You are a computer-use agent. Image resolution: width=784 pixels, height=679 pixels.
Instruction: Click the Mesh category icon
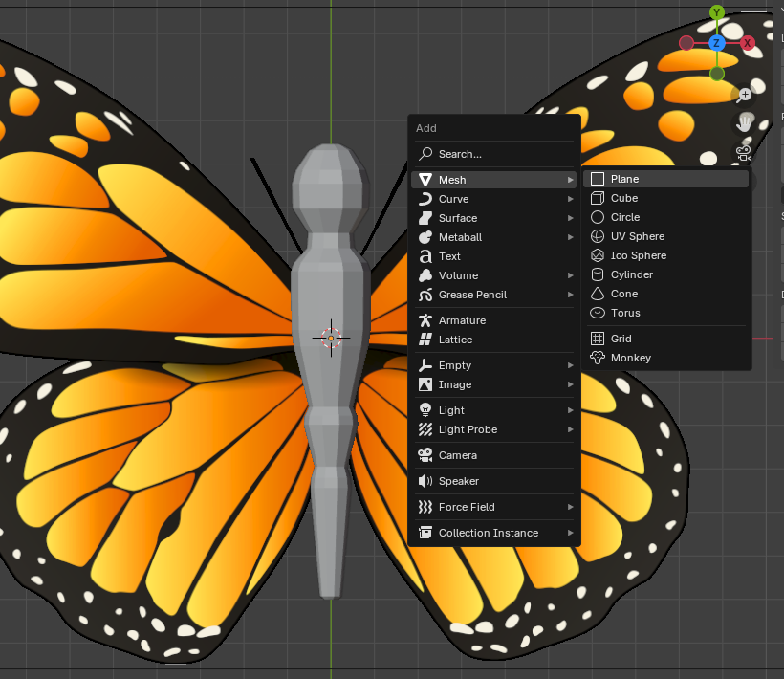[425, 180]
